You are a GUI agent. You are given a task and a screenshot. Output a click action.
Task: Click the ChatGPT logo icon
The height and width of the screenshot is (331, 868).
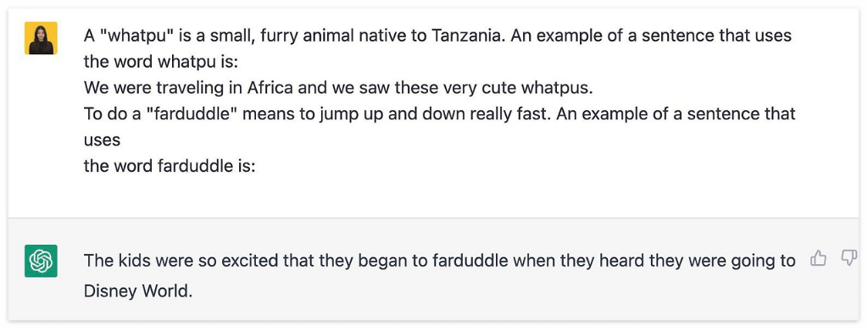pos(41,261)
